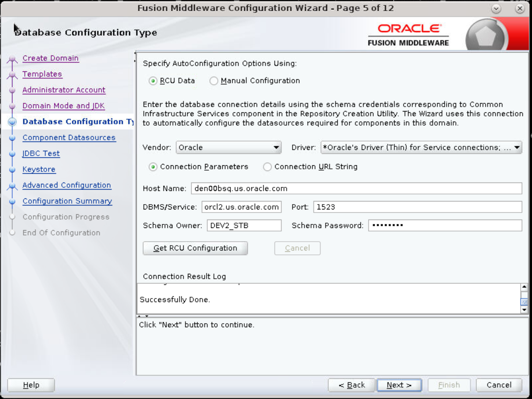Screen dimensions: 532x399
Task: Click the Keystore step bullet
Action: (x=12, y=170)
